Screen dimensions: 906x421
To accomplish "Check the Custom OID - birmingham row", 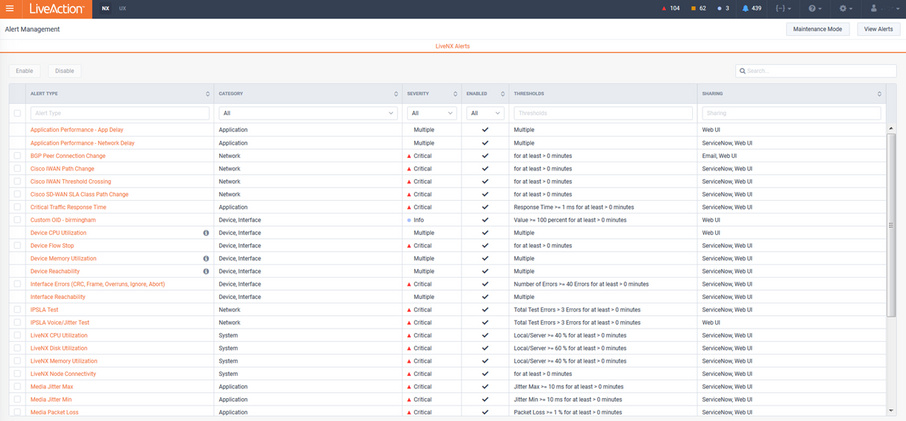I will pyautogui.click(x=17, y=220).
